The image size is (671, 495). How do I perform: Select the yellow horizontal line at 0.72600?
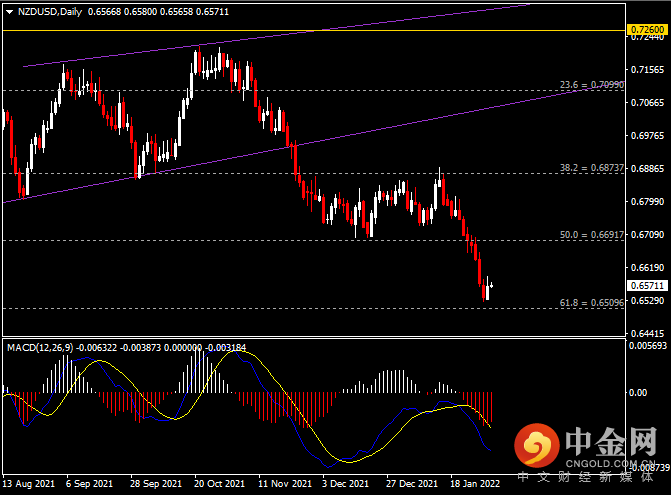pos(300,30)
